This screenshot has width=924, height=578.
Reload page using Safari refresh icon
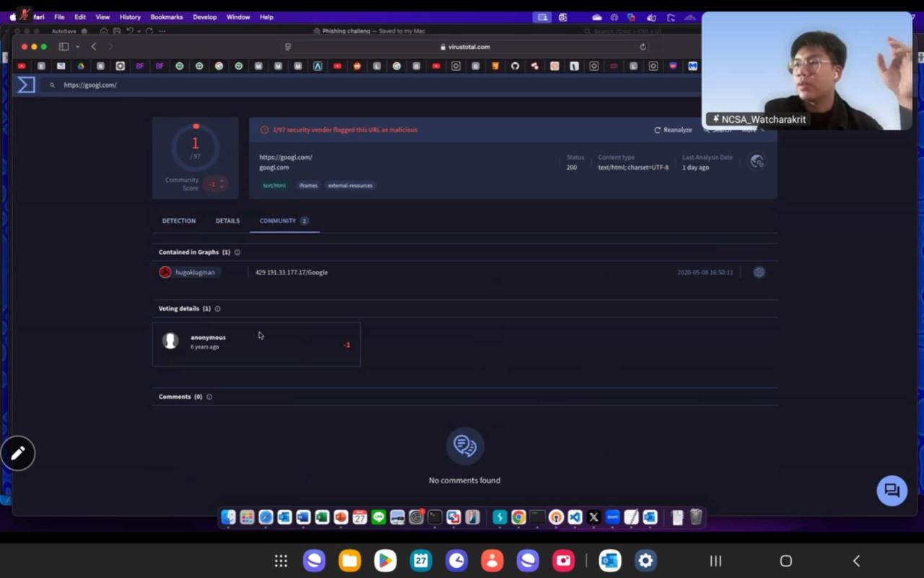coord(642,47)
